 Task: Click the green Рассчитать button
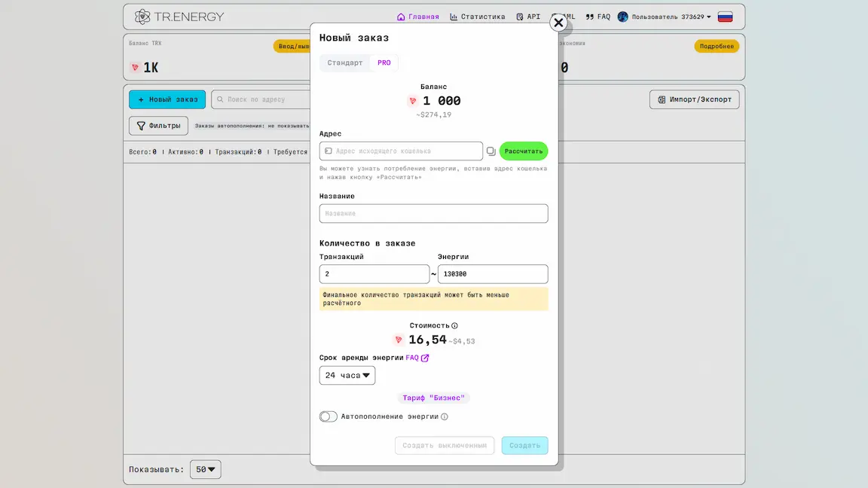(x=523, y=151)
